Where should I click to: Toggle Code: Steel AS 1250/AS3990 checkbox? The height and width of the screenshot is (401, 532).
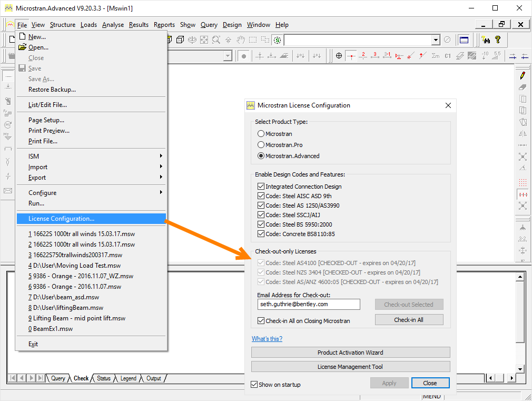[261, 206]
